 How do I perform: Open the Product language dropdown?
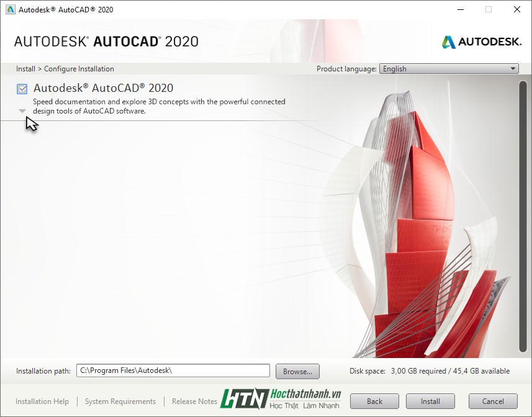point(449,69)
